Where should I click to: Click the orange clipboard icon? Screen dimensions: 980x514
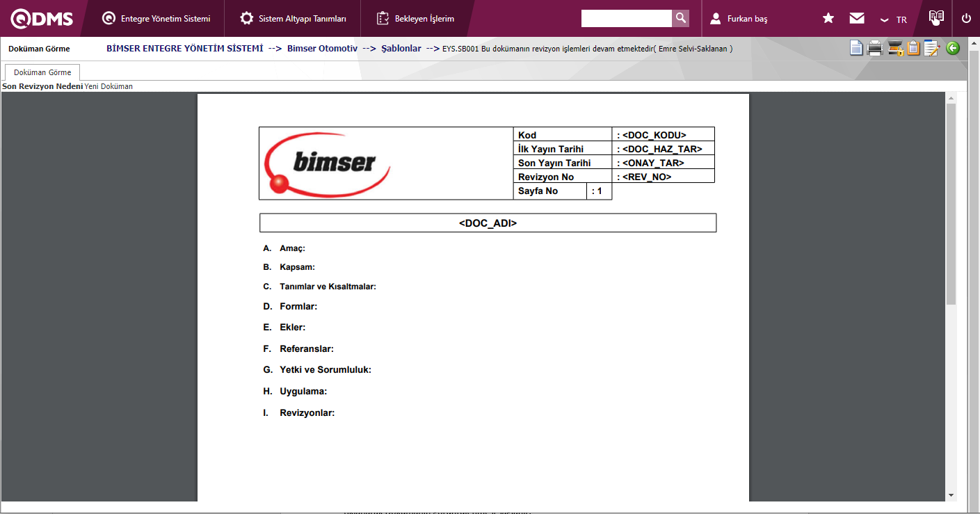click(x=912, y=47)
